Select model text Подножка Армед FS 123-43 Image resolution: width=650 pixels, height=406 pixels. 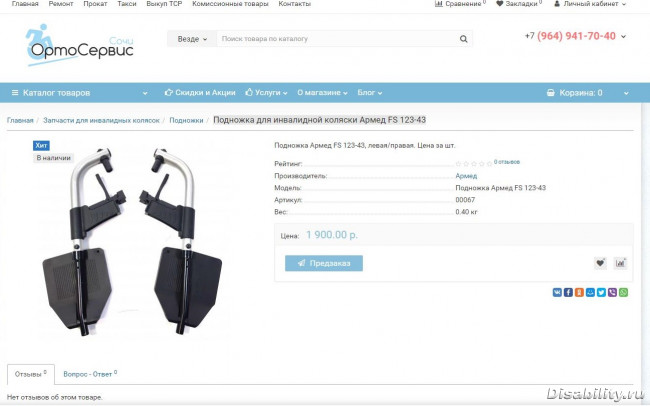pyautogui.click(x=500, y=188)
